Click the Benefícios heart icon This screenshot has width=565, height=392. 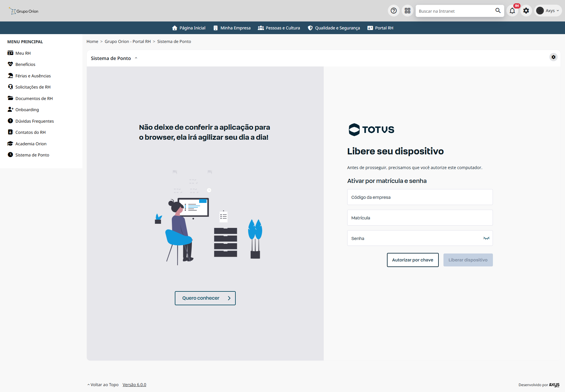10,64
